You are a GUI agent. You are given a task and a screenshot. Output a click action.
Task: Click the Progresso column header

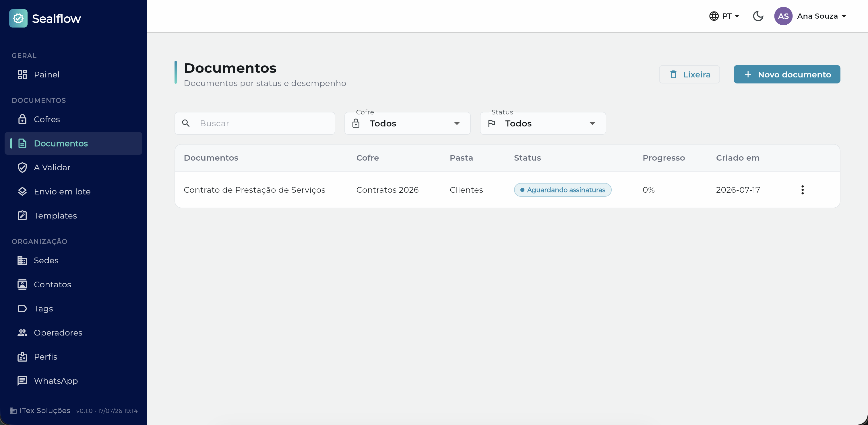pyautogui.click(x=663, y=158)
